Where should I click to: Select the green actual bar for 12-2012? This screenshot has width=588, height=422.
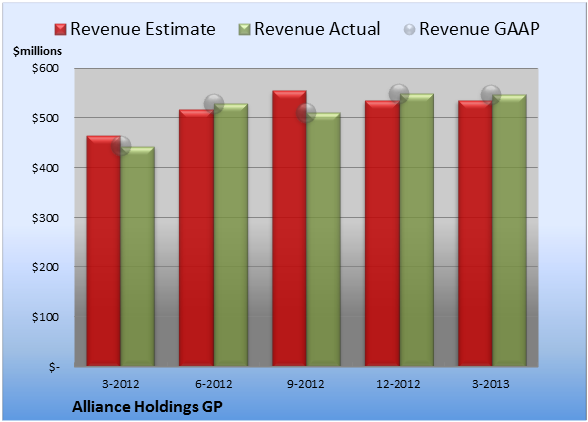point(416,230)
